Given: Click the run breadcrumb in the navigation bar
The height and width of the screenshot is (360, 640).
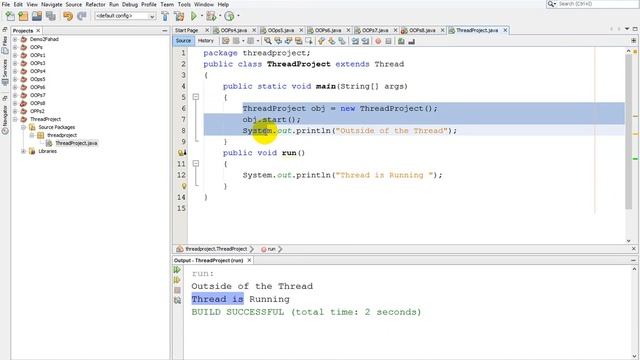Looking at the screenshot, I should click(271, 249).
